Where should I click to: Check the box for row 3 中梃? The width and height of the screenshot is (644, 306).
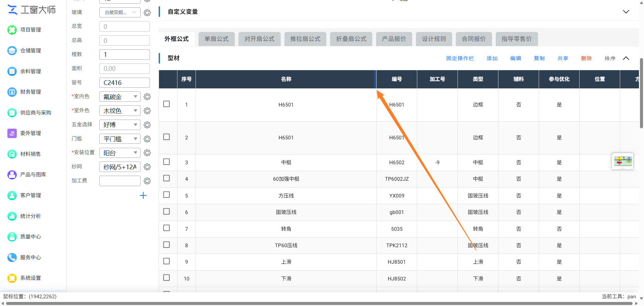166,162
